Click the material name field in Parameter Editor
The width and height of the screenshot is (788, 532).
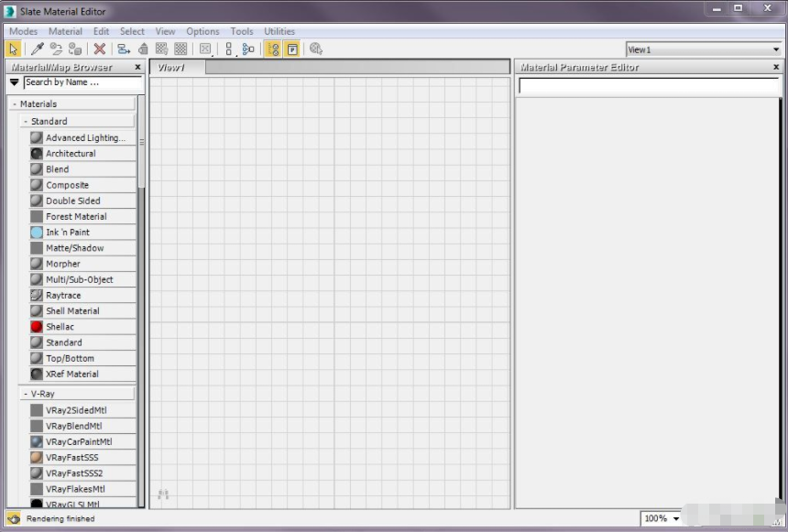point(649,86)
